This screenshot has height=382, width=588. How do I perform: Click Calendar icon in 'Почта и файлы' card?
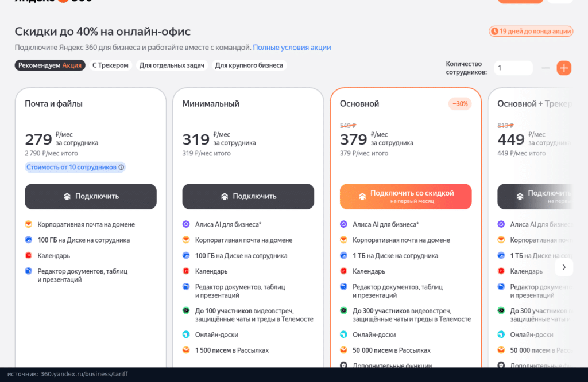tap(29, 255)
